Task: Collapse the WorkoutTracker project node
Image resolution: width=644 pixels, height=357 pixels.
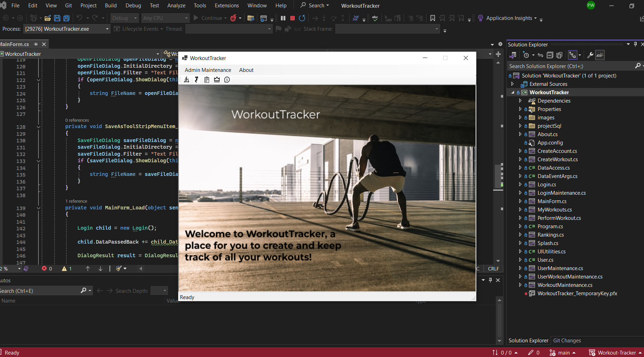Action: pos(513,92)
